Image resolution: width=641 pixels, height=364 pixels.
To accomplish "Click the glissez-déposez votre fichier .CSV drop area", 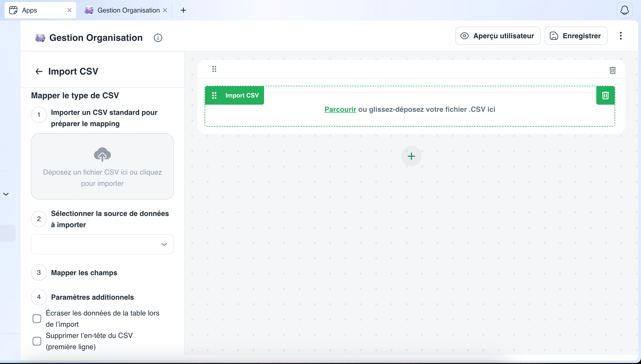I will tap(410, 110).
